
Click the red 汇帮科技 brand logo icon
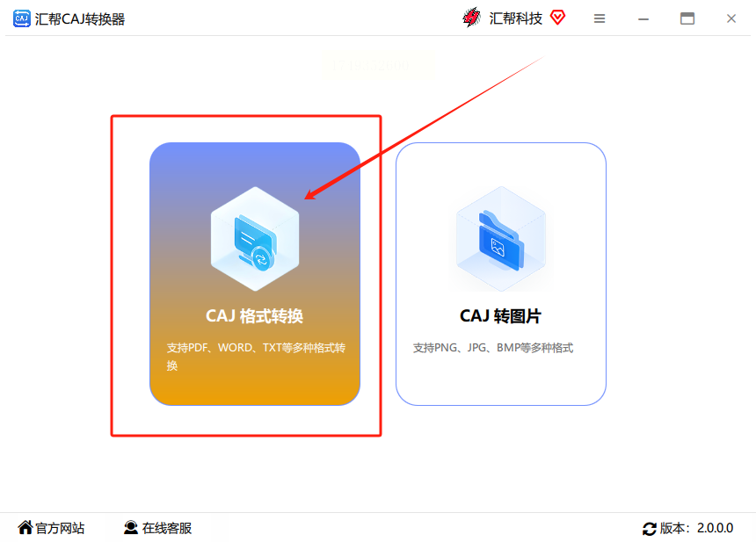point(471,18)
